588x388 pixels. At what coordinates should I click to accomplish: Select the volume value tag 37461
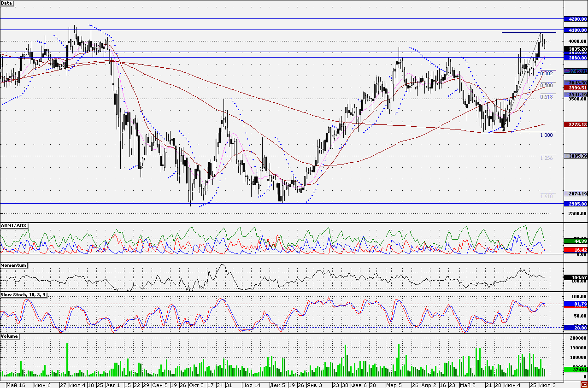coord(576,370)
